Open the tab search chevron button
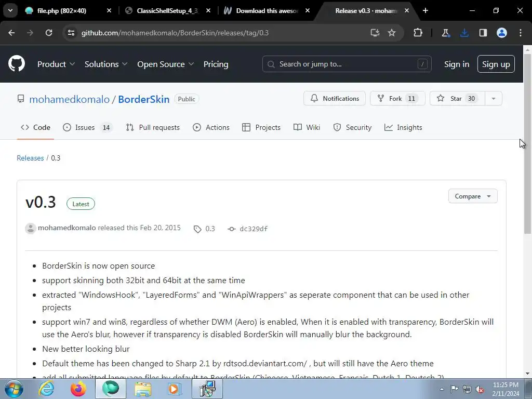Screen dimensions: 532x399 pyautogui.click(x=10, y=10)
